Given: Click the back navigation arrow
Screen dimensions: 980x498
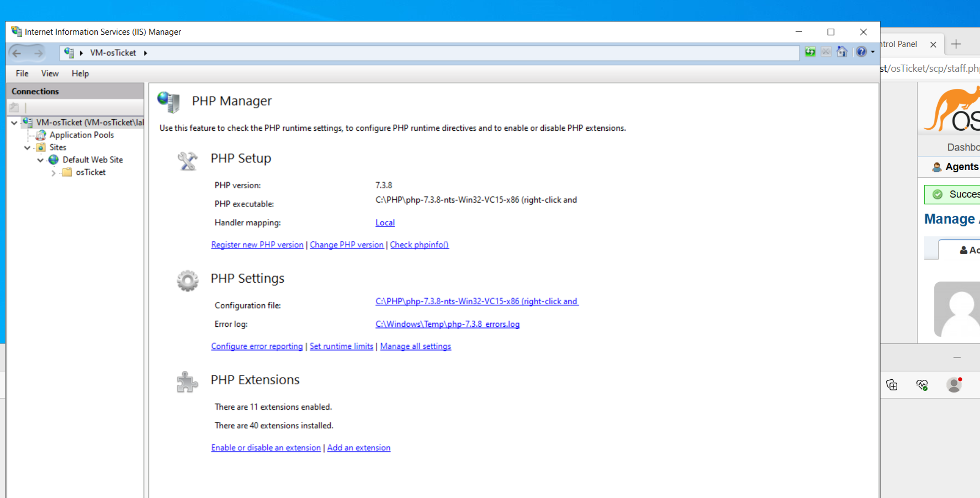Looking at the screenshot, I should pyautogui.click(x=17, y=53).
